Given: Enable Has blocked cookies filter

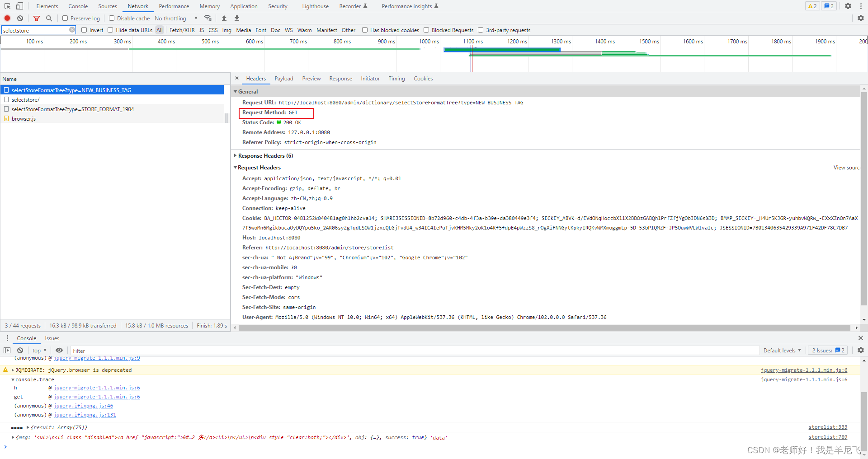Looking at the screenshot, I should (365, 30).
